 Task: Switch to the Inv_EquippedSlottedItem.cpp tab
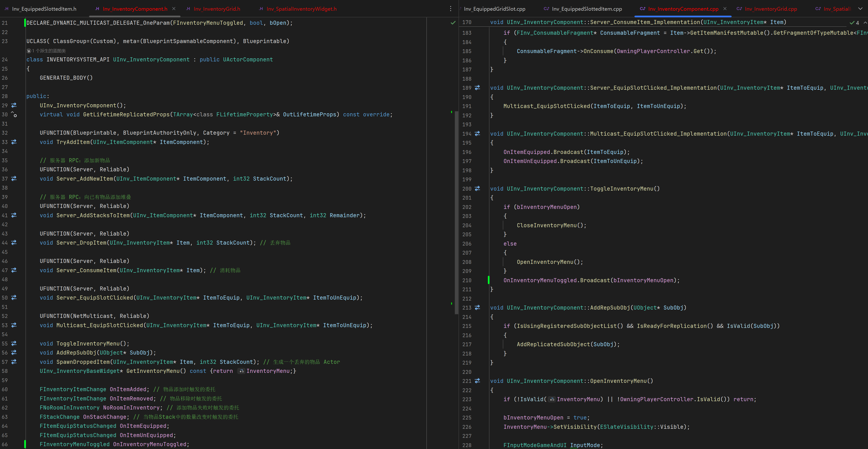tap(587, 9)
